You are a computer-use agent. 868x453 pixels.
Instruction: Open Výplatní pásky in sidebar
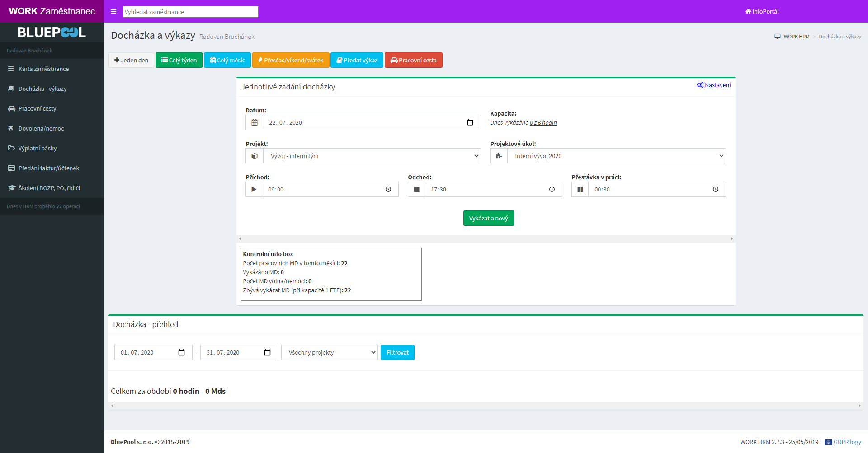[x=52, y=148]
